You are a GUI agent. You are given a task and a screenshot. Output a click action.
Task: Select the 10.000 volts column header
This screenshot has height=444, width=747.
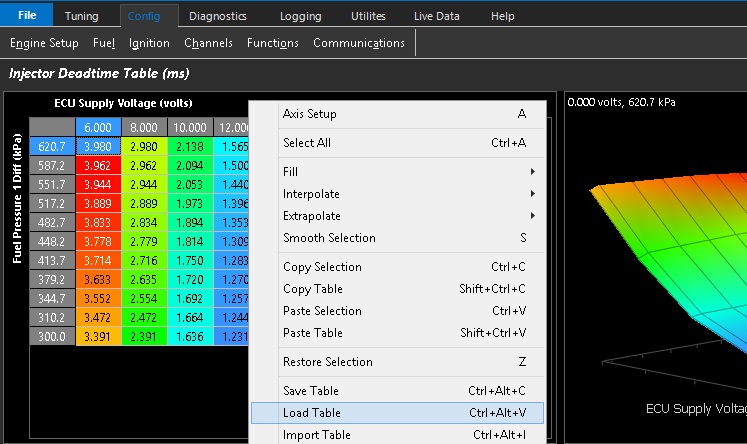(x=190, y=127)
